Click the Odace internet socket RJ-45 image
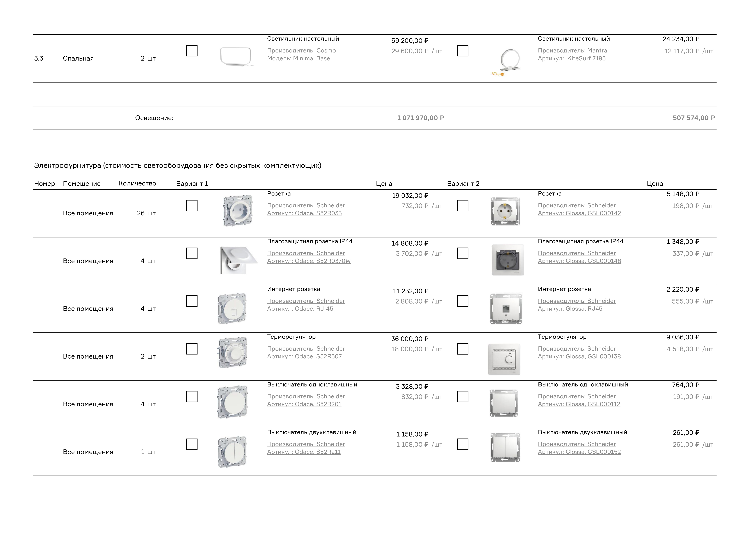756x535 pixels. [232, 309]
